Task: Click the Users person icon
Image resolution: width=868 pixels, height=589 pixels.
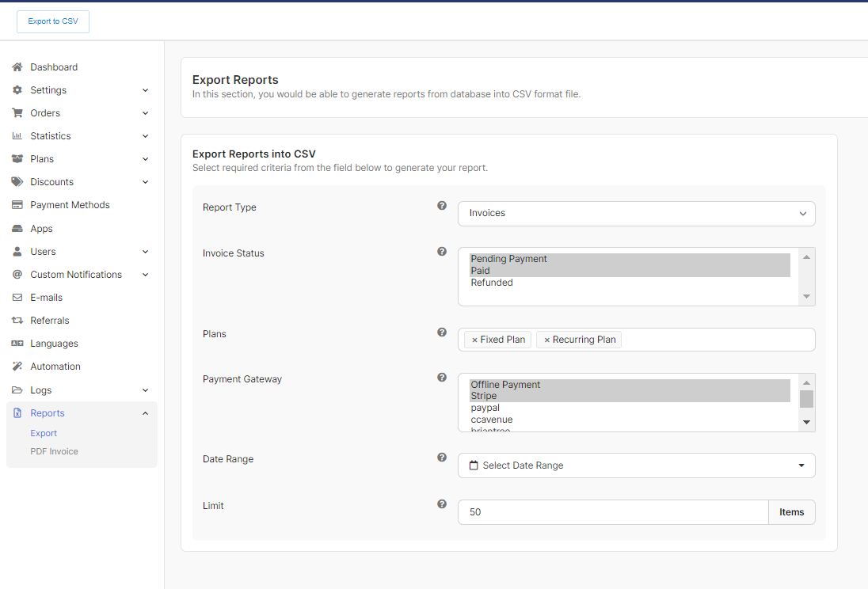Action: tap(17, 251)
